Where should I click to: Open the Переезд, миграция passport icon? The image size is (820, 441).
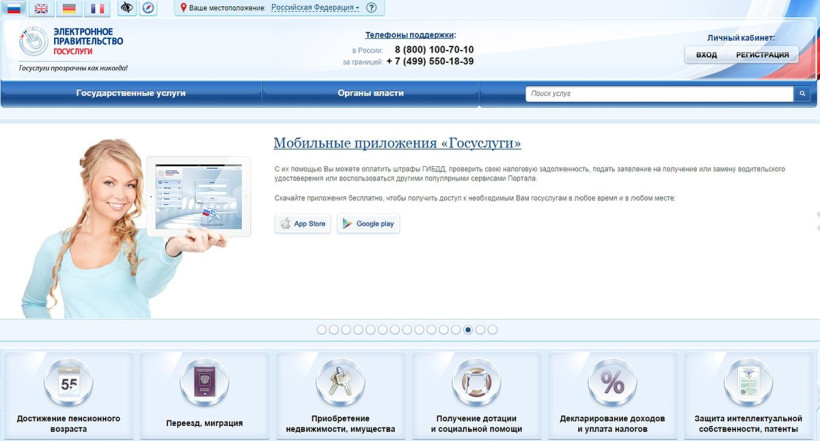click(x=204, y=385)
